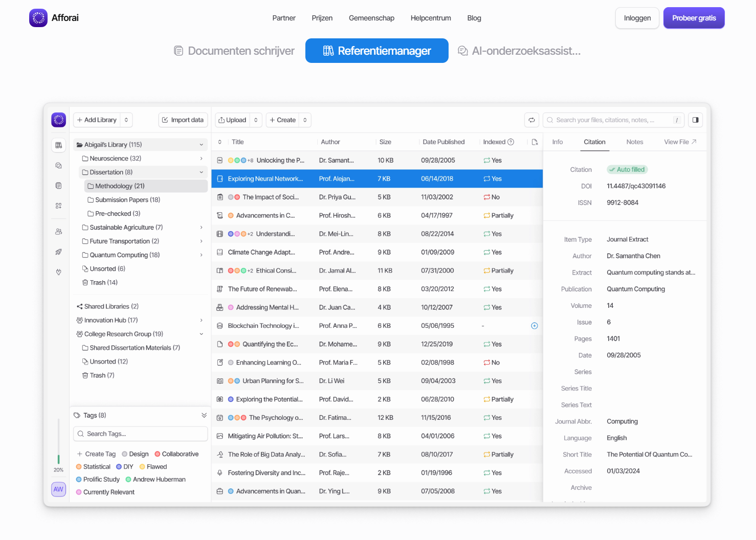Open the library books icon in sidebar
756x540 pixels.
tap(59, 145)
